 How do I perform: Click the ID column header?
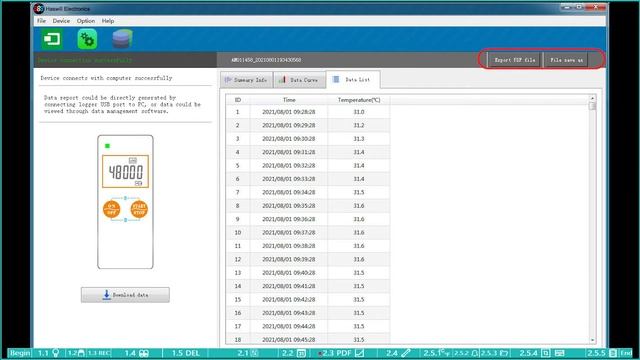coord(238,100)
